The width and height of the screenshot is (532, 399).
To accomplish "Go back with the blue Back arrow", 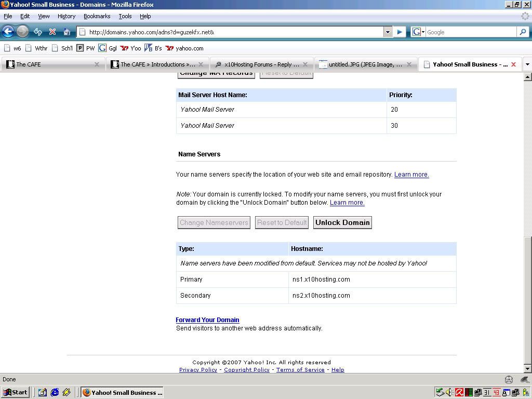I will tap(8, 32).
